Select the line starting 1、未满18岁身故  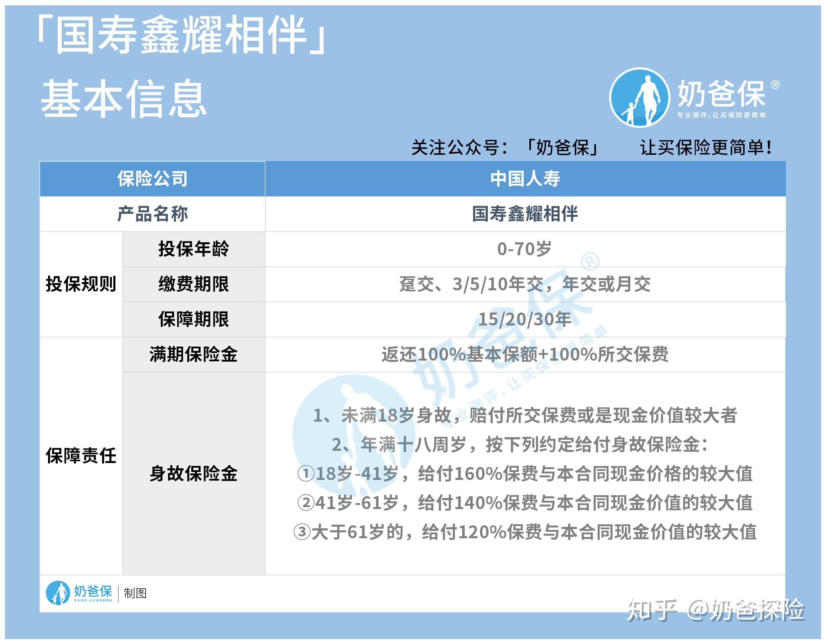[525, 415]
